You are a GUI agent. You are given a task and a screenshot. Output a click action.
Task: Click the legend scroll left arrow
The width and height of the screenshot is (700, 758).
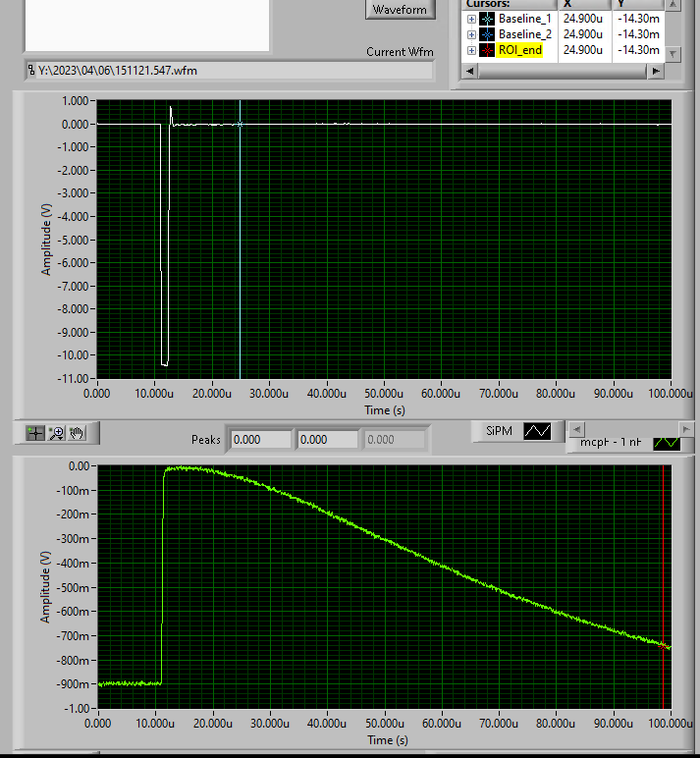pos(576,429)
